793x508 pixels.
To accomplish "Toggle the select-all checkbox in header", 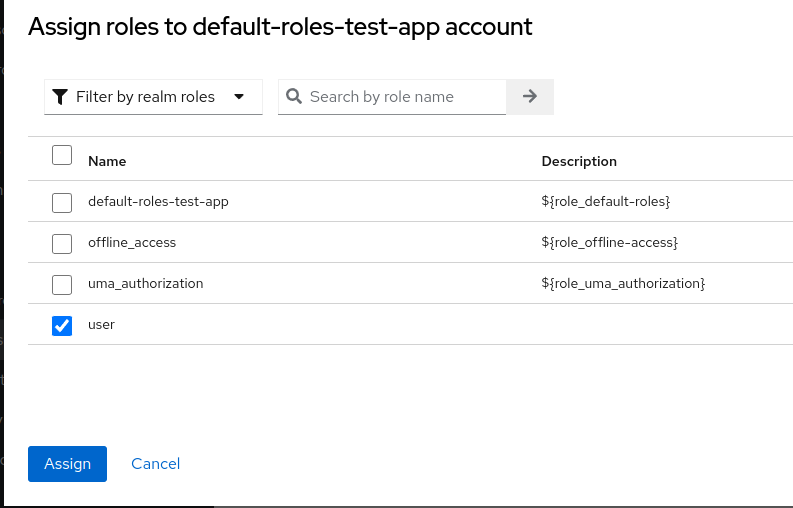I will click(62, 155).
